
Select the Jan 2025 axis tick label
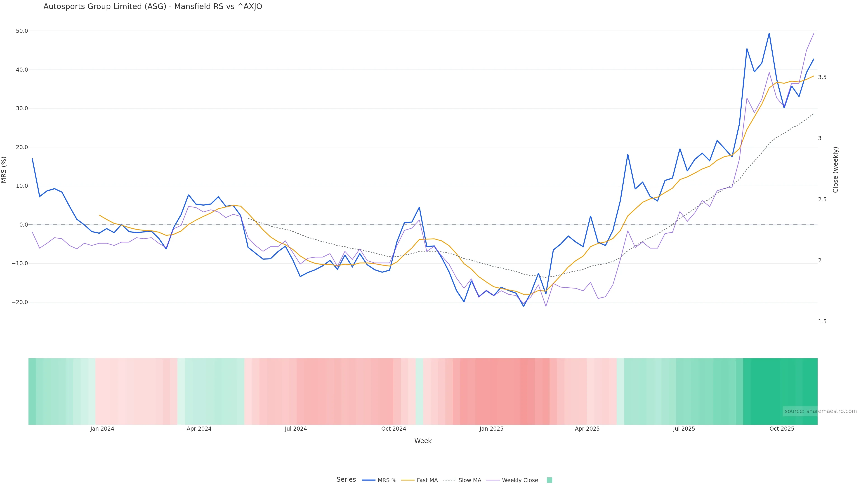491,429
